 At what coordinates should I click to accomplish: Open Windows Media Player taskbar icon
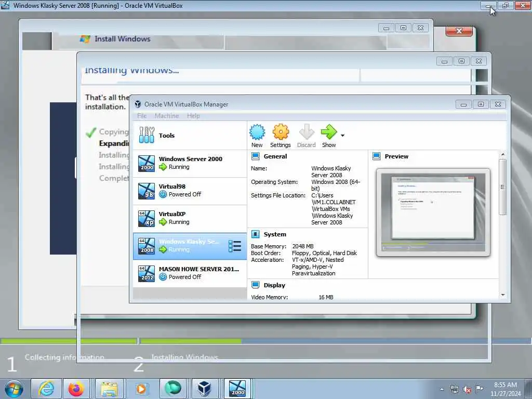141,389
